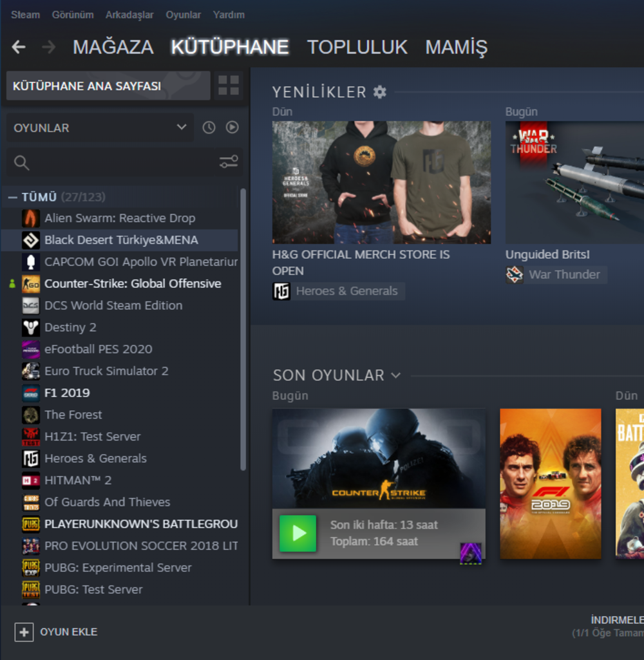Switch library to grid collections view
This screenshot has width=644, height=660.
pos(229,86)
